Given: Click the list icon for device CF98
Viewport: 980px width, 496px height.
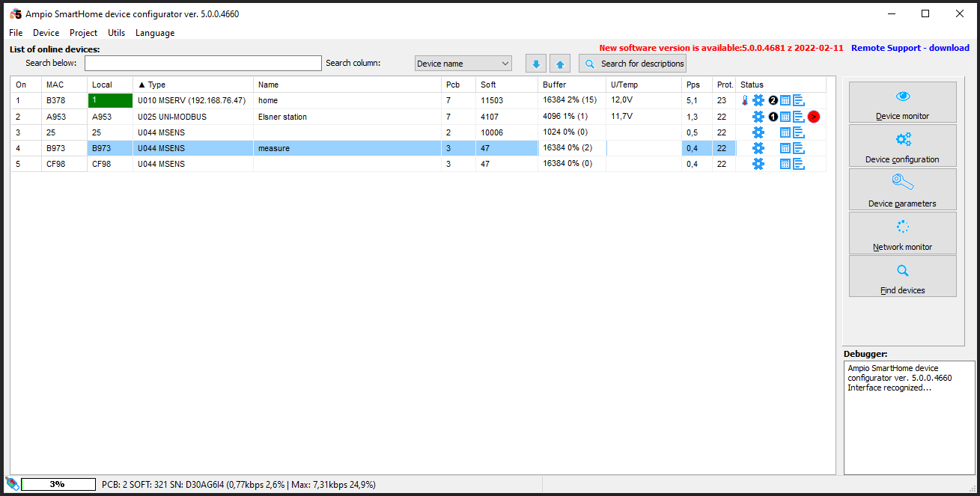Looking at the screenshot, I should [799, 164].
